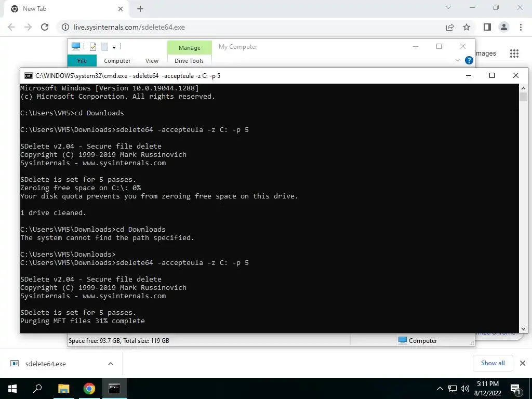Close the New Tab tab
The image size is (532, 399).
(x=121, y=9)
